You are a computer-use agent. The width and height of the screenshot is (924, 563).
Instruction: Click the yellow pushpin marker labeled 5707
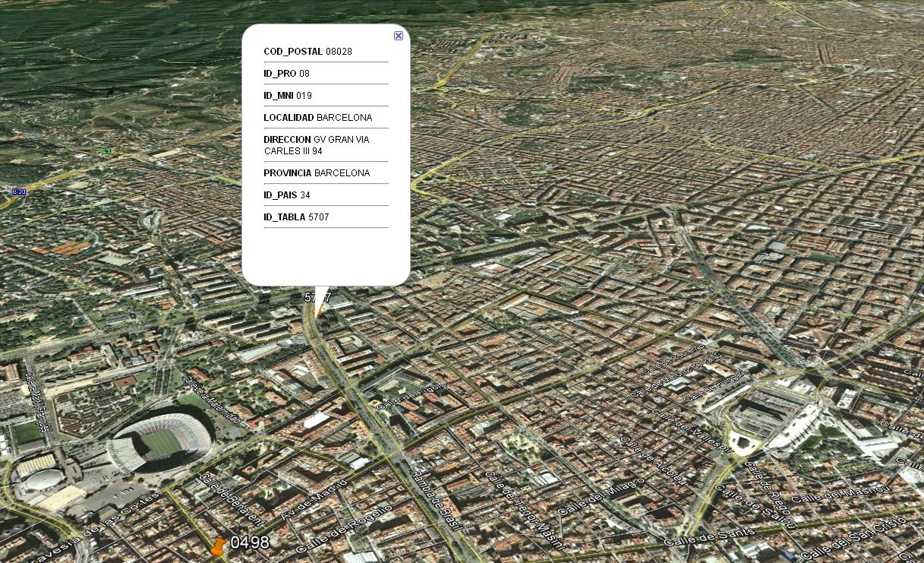coord(317,310)
